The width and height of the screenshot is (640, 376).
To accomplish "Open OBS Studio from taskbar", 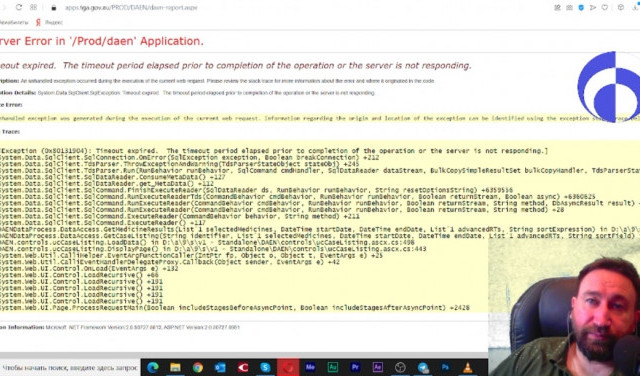I will point(400,367).
